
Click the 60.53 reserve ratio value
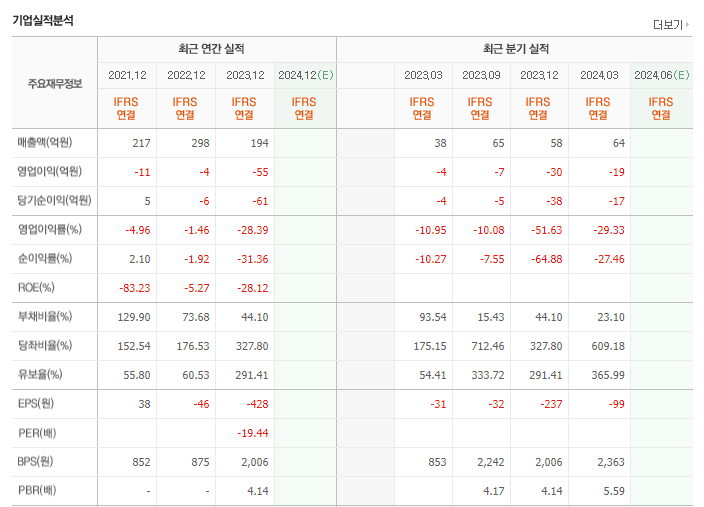(x=196, y=375)
